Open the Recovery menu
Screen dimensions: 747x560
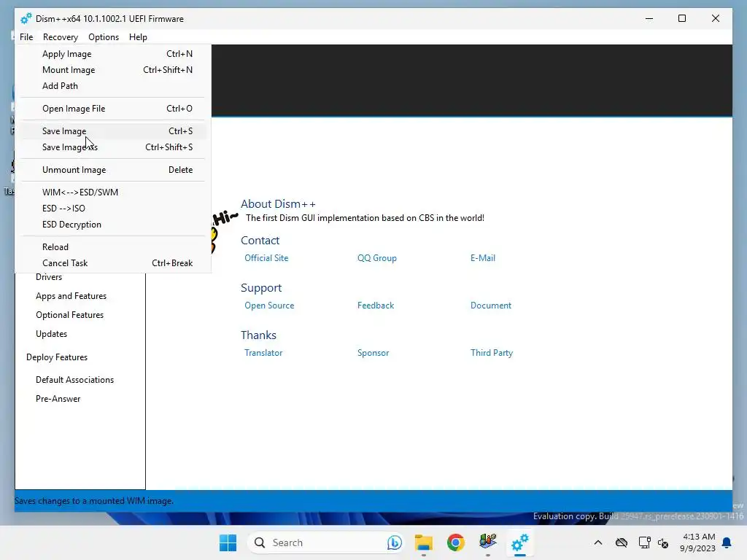(x=60, y=36)
